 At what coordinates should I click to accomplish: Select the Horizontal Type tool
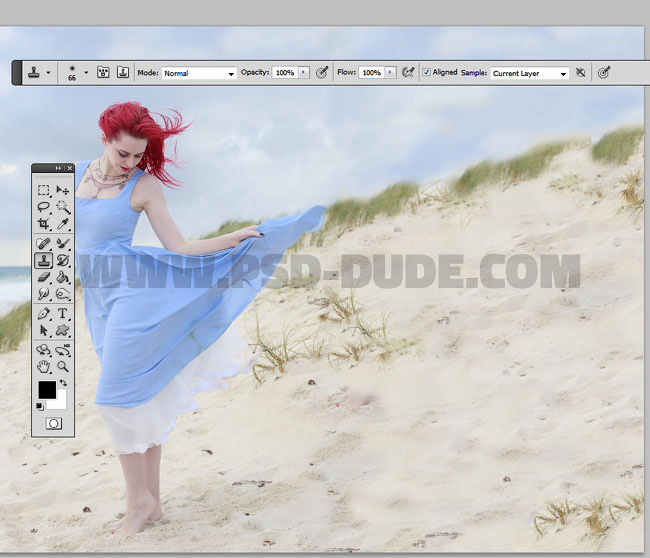(63, 313)
